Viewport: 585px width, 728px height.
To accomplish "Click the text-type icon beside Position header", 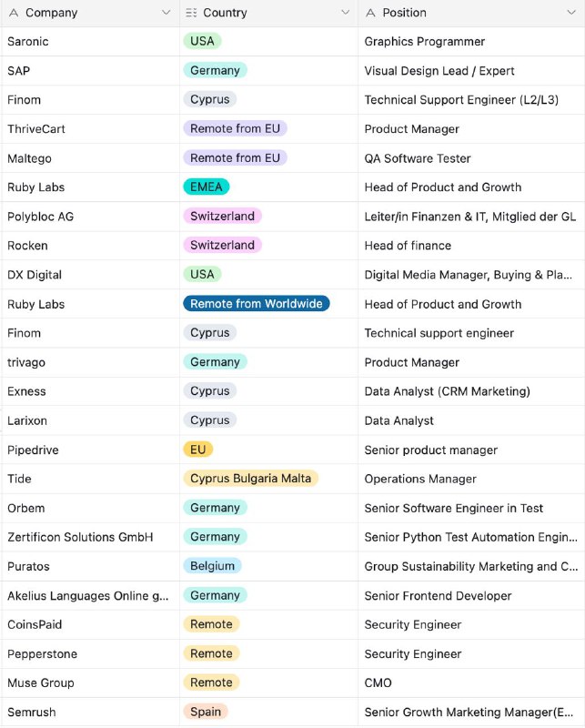I will 370,13.
